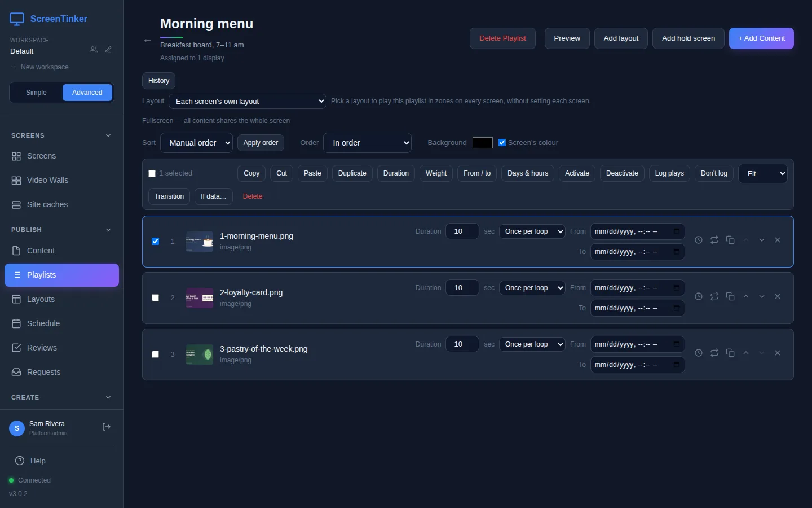Click the workspace edit pencil icon
The height and width of the screenshot is (508, 812).
[x=108, y=50]
